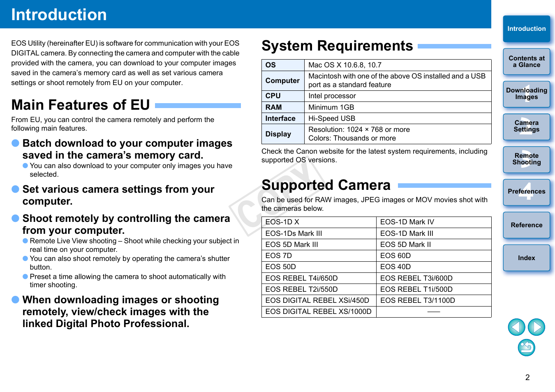
Task: Click the 'Macintosh with one of the above OS' cell
Action: click(x=398, y=81)
